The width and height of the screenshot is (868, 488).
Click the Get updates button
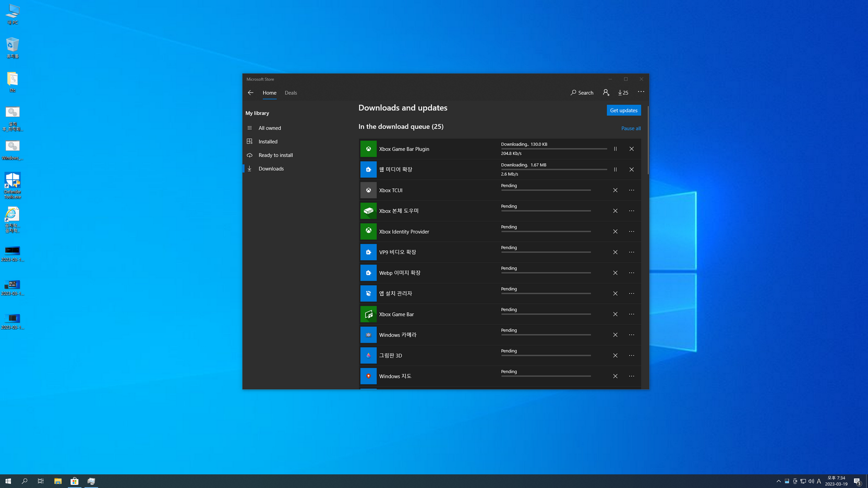(x=624, y=111)
